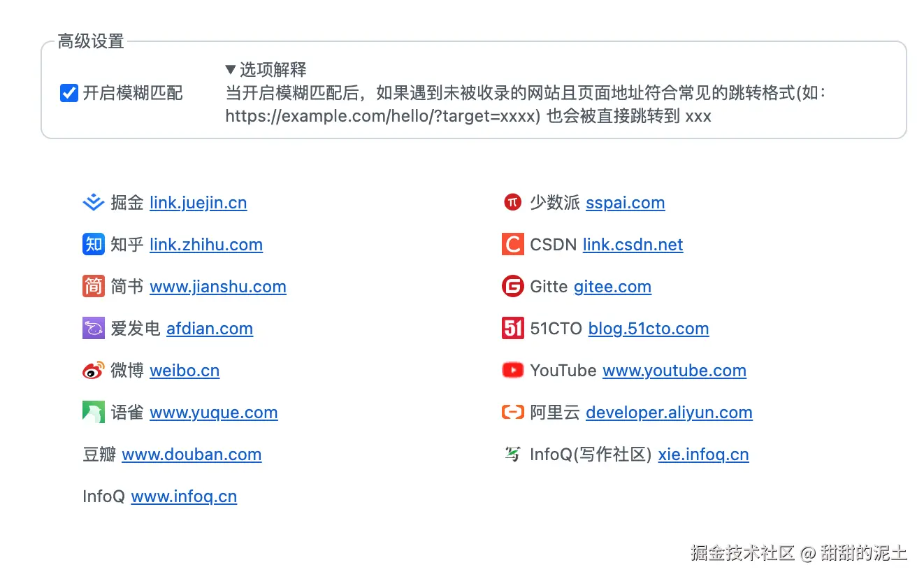Collapse the 选项解释 disclosure triangle
The image size is (924, 579).
tap(231, 69)
